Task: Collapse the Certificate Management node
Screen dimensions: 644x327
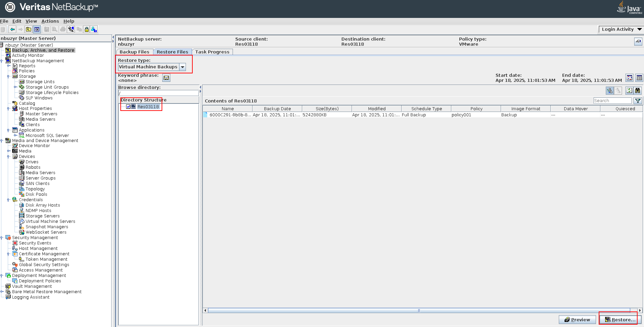Action: click(8, 254)
